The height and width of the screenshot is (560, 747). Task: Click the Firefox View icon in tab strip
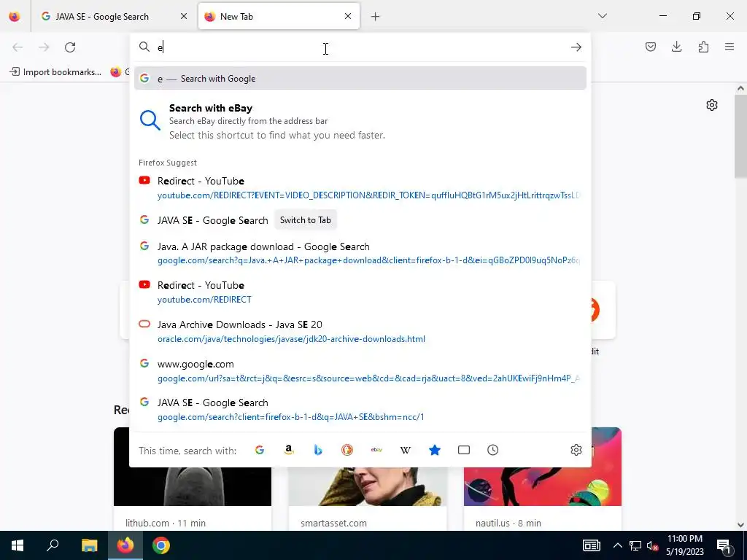coord(15,16)
